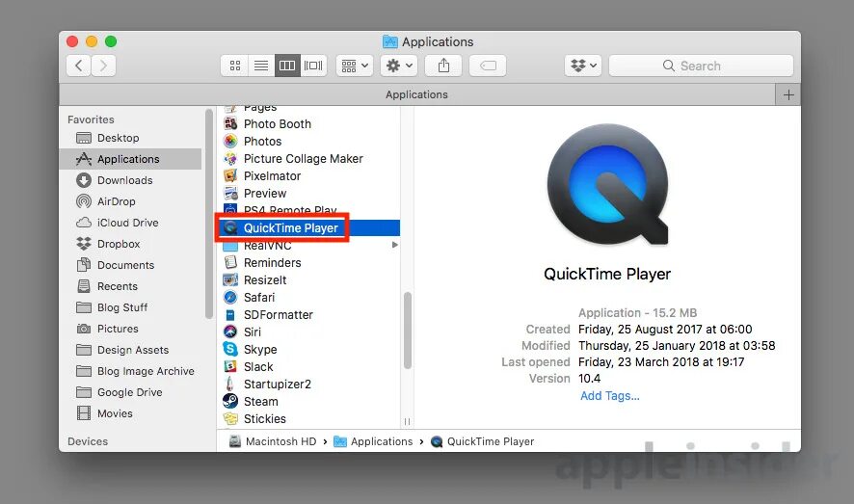Switch to list view
This screenshot has height=504, width=854.
261,66
